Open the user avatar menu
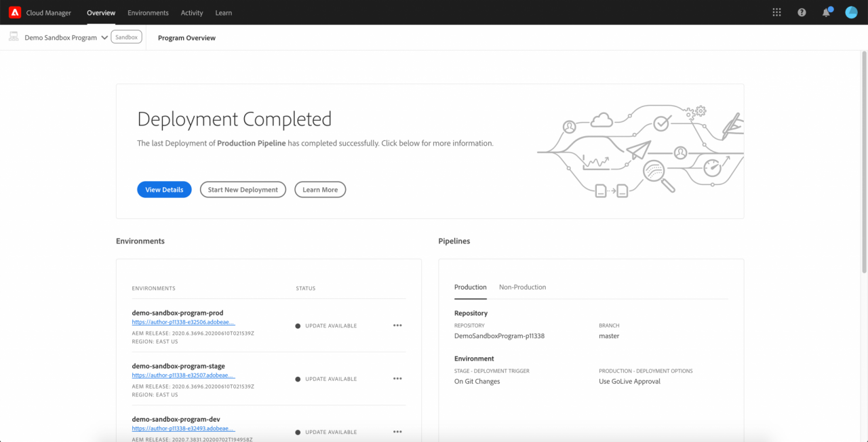The width and height of the screenshot is (868, 442). pyautogui.click(x=851, y=12)
